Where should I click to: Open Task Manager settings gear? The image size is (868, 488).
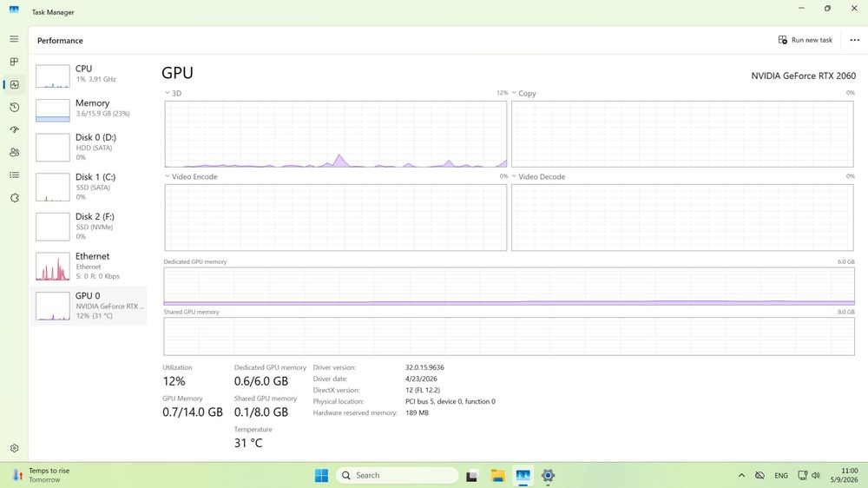[x=15, y=448]
